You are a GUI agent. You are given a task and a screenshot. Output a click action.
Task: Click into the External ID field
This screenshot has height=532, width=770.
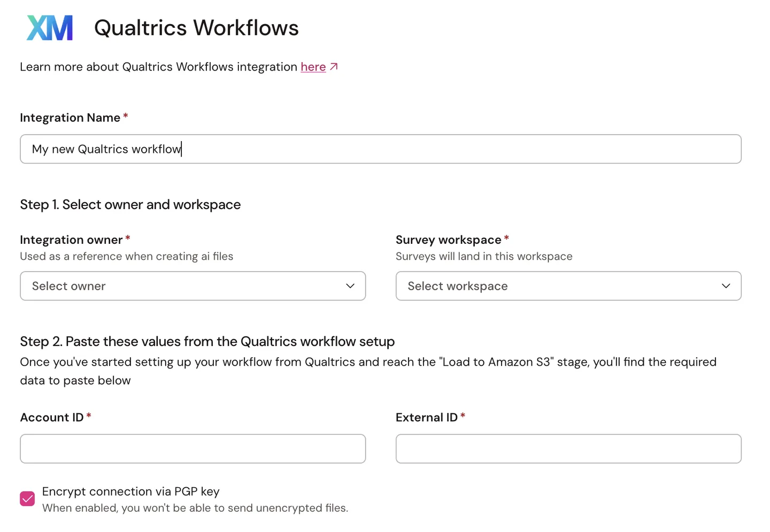568,449
